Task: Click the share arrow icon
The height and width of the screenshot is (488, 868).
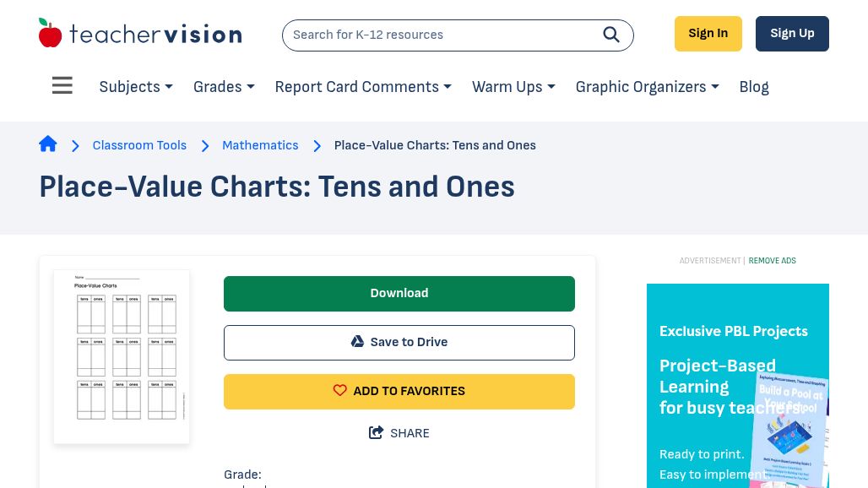Action: point(377,433)
